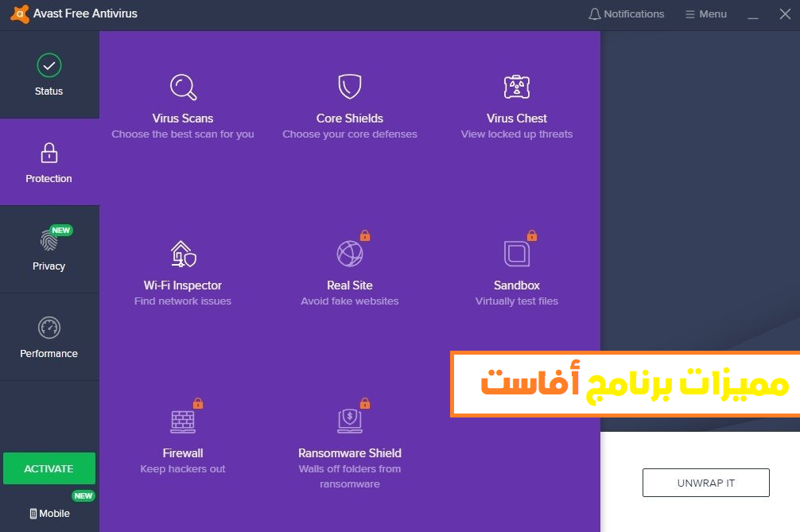Click 'Choose the best scan for you' text
The height and width of the screenshot is (532, 800).
[183, 134]
